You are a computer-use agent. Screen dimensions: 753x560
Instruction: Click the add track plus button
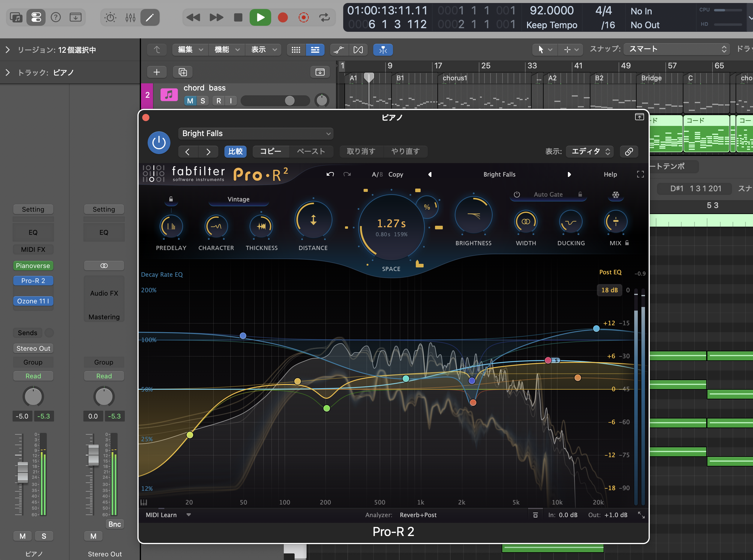coord(157,72)
